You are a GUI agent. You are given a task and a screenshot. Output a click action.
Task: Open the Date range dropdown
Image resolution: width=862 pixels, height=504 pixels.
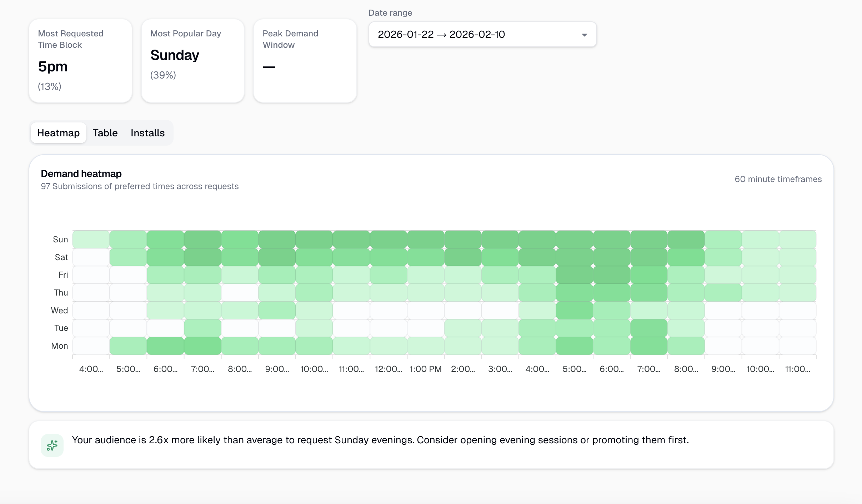pos(482,35)
